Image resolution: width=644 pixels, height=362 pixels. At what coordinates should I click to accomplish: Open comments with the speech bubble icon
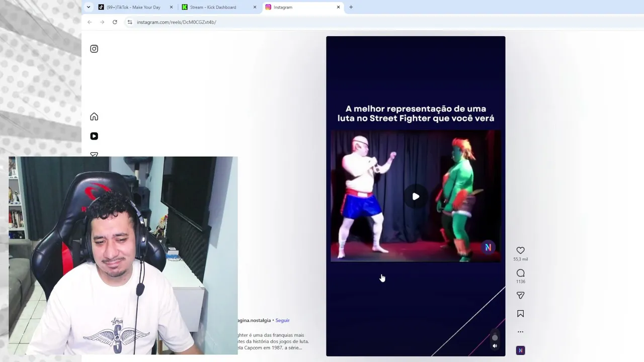(520, 273)
